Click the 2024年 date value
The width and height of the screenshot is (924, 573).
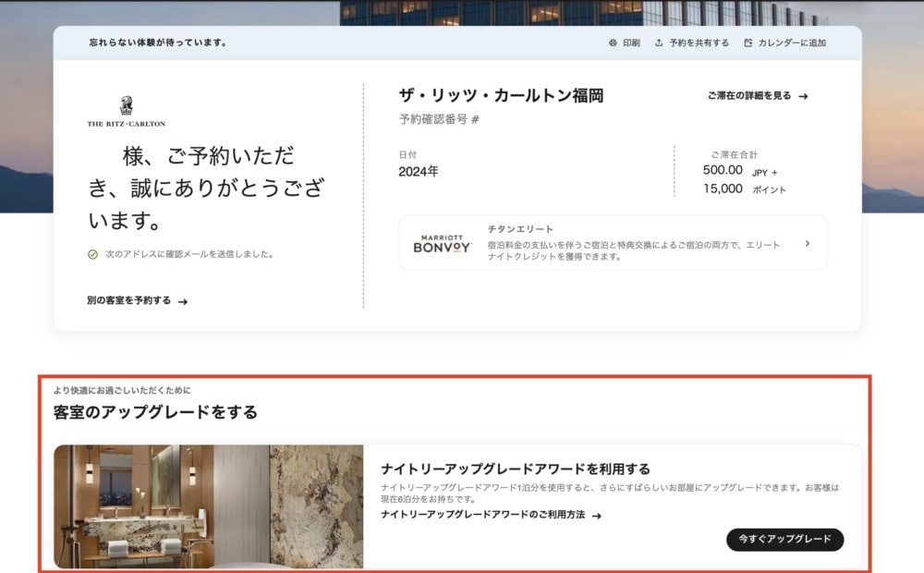click(x=419, y=172)
